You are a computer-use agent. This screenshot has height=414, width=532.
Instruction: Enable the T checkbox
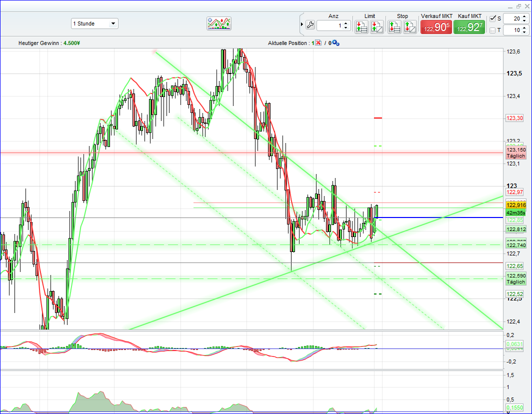pos(493,30)
